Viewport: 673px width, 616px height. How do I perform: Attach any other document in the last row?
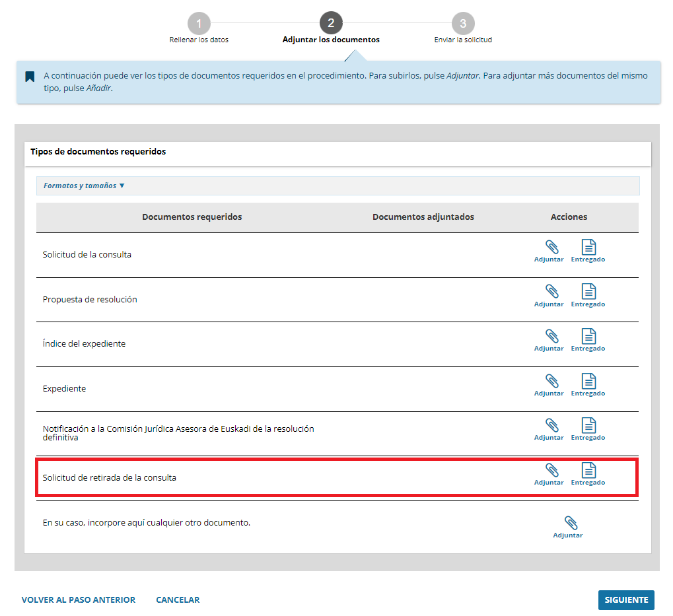click(x=568, y=526)
